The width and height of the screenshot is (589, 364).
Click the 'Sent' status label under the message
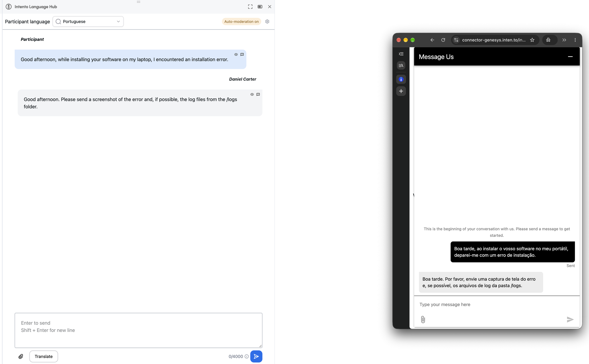tap(570, 266)
